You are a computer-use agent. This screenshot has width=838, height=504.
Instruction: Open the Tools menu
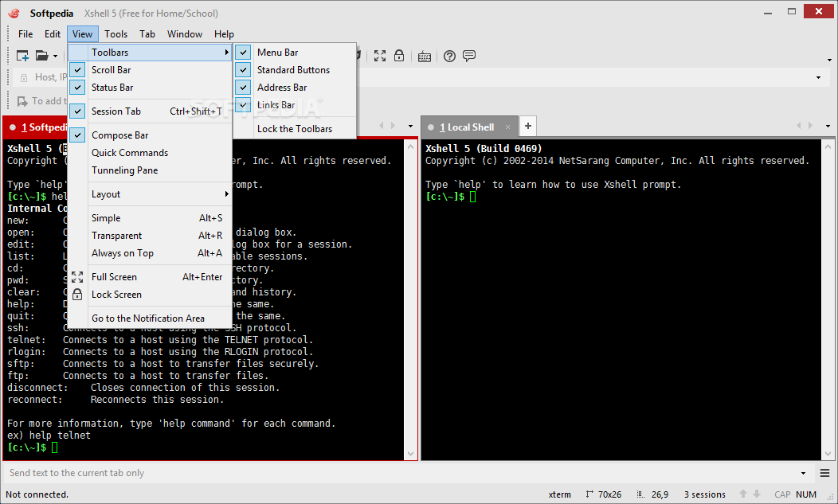point(116,34)
